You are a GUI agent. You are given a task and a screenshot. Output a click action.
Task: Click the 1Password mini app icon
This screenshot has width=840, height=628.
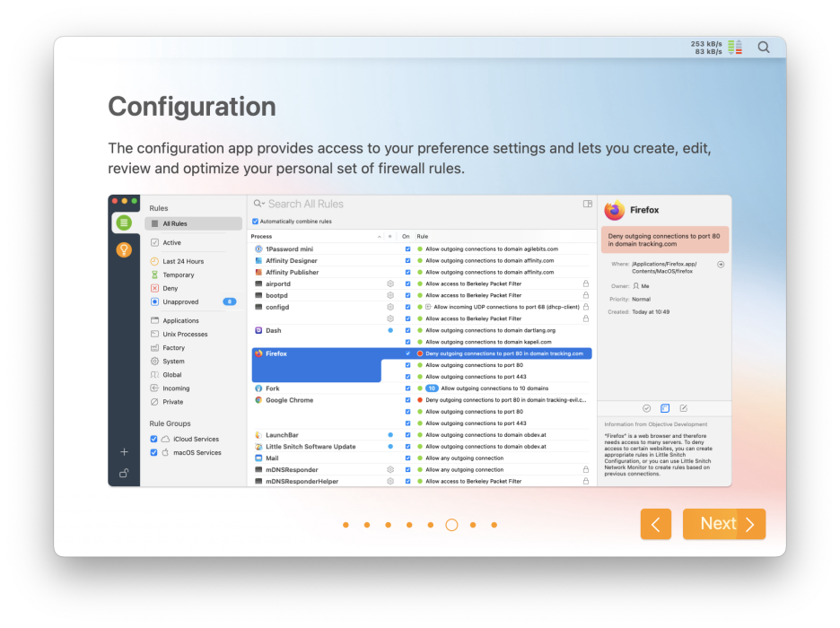click(x=258, y=249)
